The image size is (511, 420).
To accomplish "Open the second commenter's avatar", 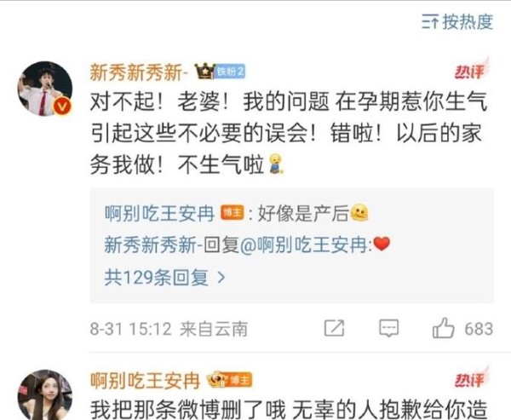I will point(45,395).
